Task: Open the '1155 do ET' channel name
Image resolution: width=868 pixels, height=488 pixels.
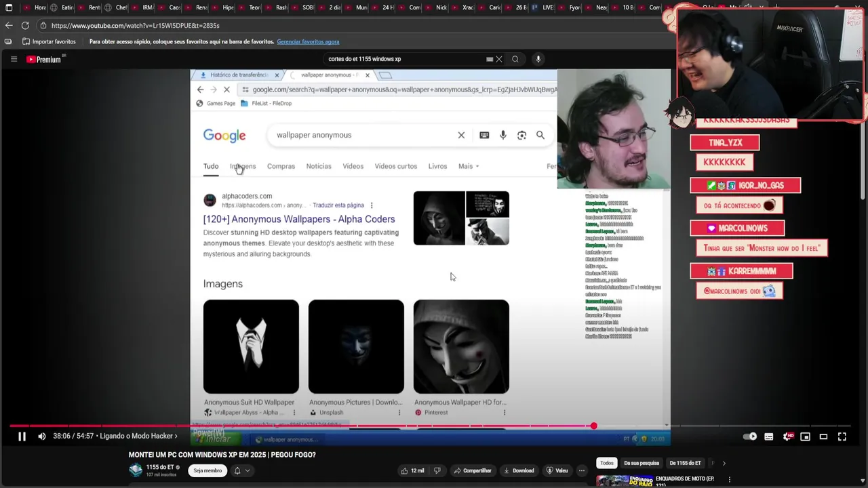Action: point(161,468)
